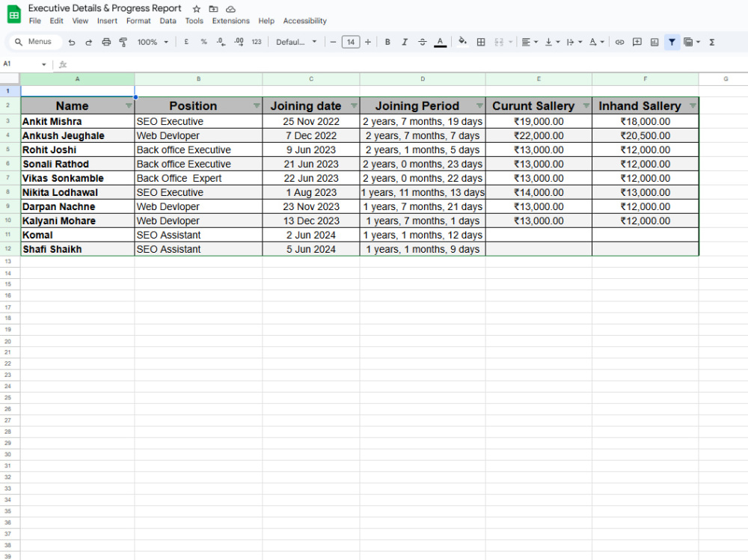The image size is (748, 560).
Task: Click the Undo icon
Action: 72,42
